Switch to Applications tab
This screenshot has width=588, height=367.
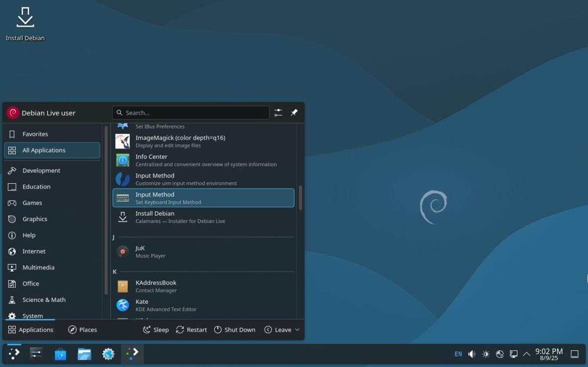(30, 330)
